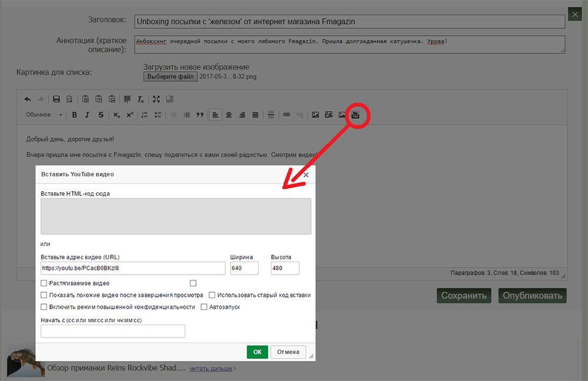
Task: Check 'Показать похожие видео' option
Action: click(44, 295)
